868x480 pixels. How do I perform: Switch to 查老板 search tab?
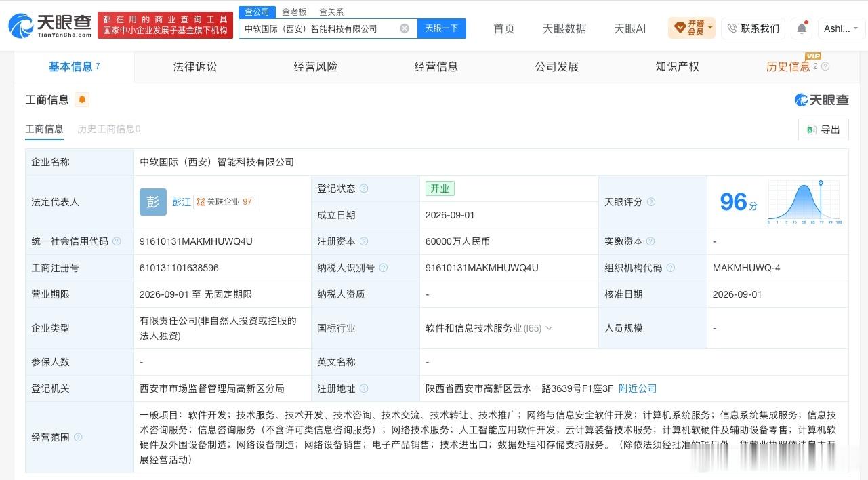coord(294,12)
